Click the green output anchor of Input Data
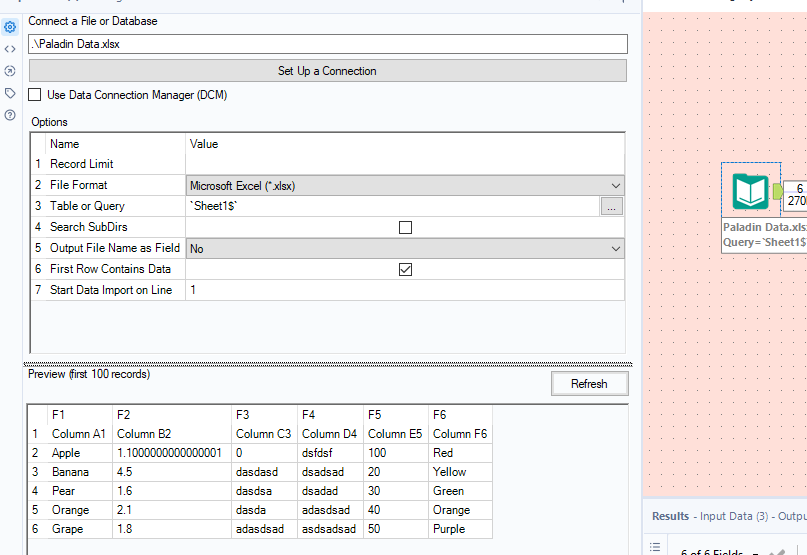The width and height of the screenshot is (807, 555). point(777,191)
